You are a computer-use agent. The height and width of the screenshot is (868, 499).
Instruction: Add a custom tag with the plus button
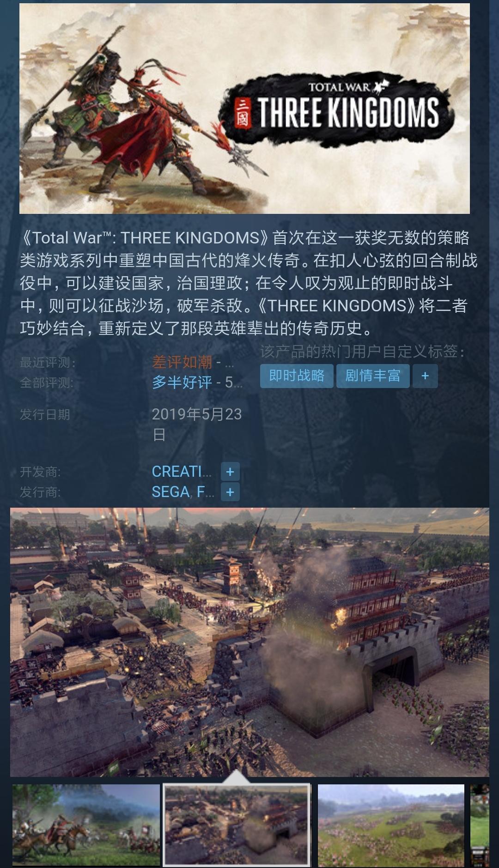[425, 376]
